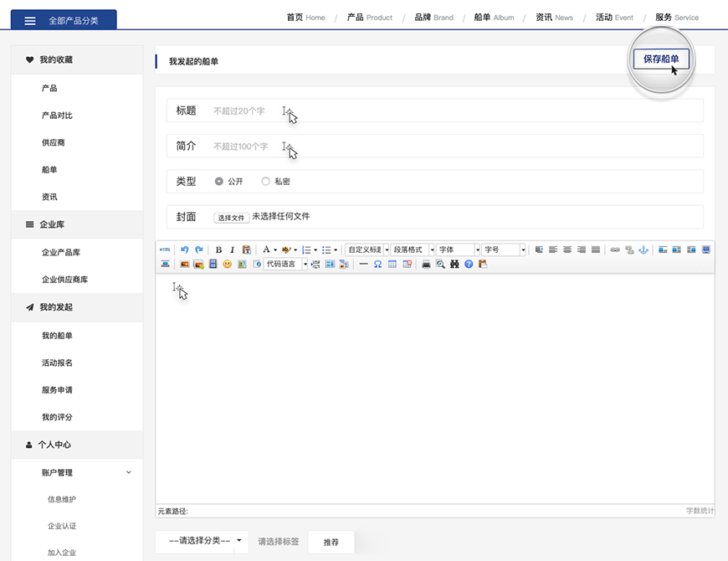Click the undo icon in editor toolbar

point(185,250)
